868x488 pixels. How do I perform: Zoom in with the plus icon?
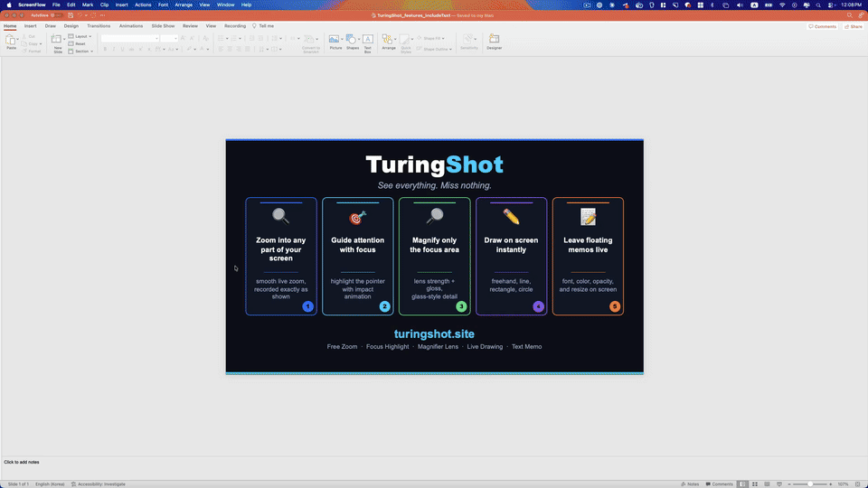tap(830, 484)
